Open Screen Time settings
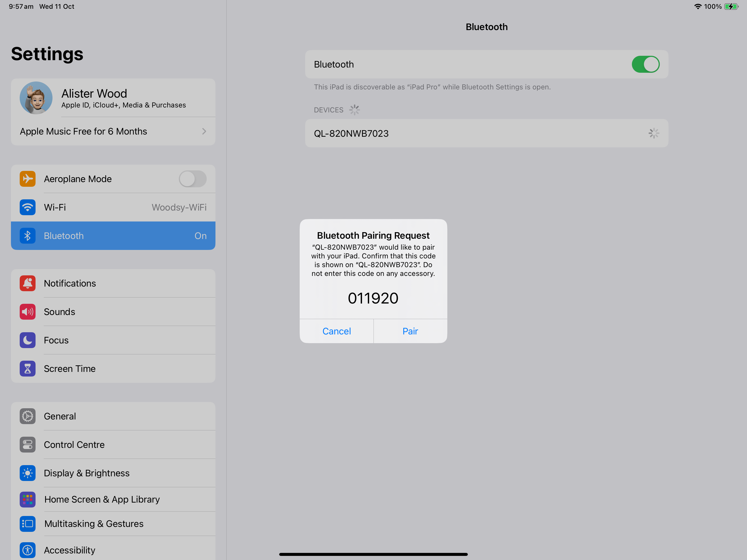Screen dimensions: 747x560 (113, 369)
